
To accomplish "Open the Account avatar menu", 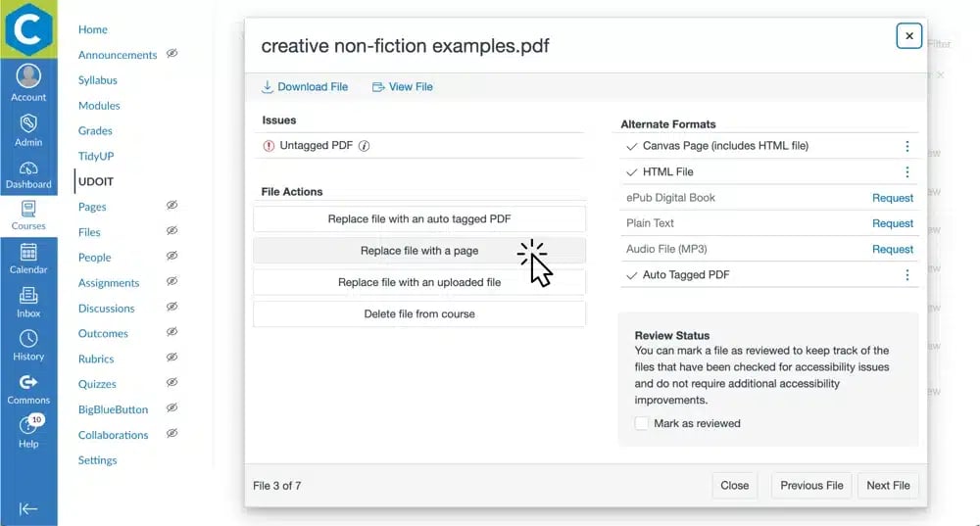I will point(28,76).
